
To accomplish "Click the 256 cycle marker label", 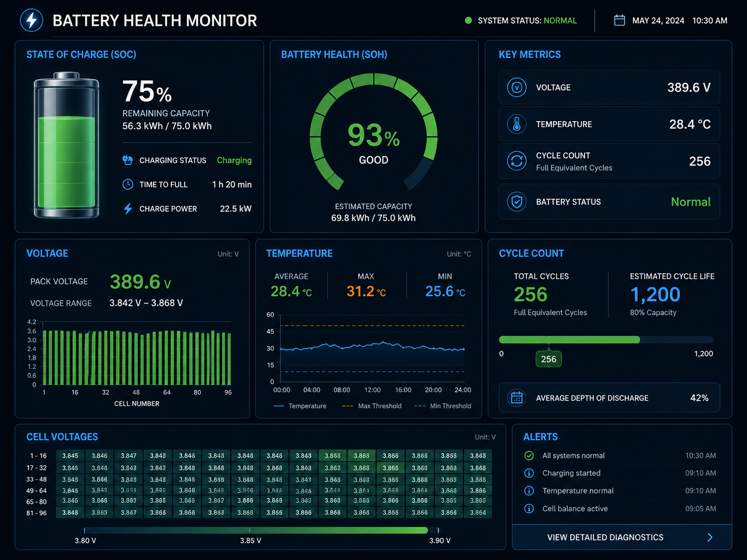I will pos(548,359).
